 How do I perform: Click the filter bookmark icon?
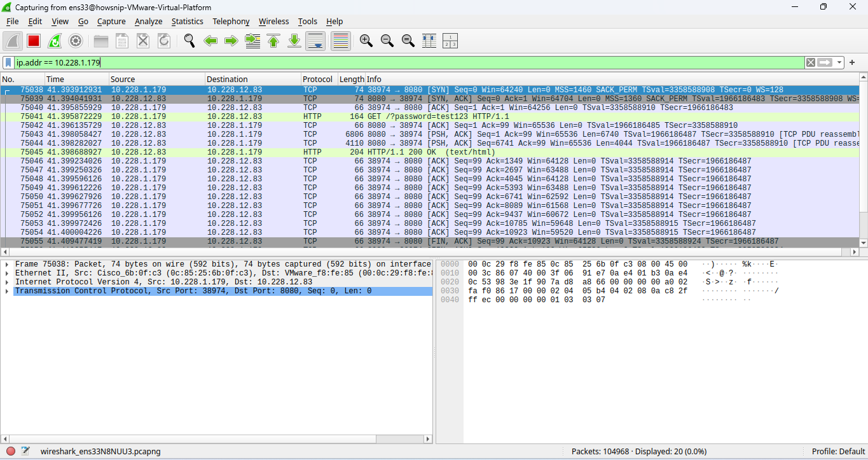8,62
